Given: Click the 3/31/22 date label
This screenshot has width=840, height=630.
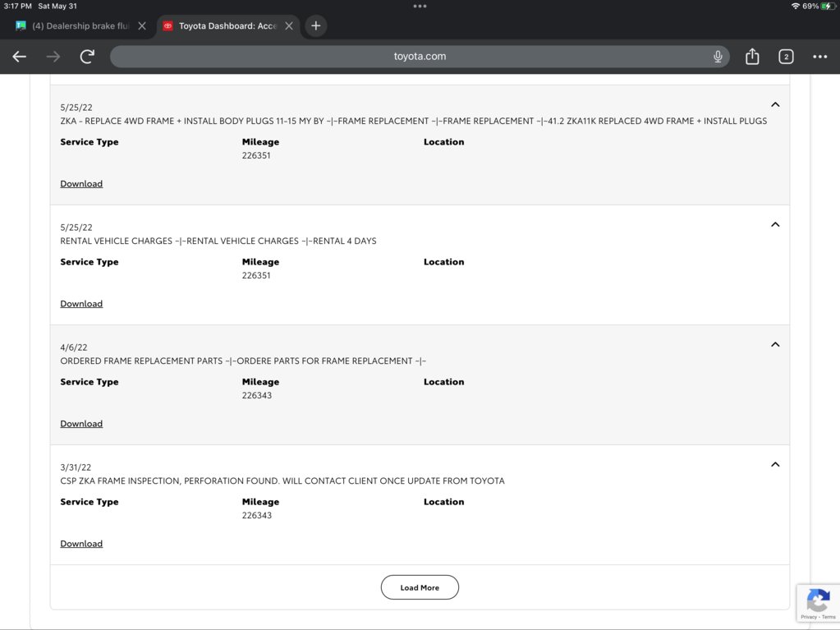Looking at the screenshot, I should [x=76, y=467].
